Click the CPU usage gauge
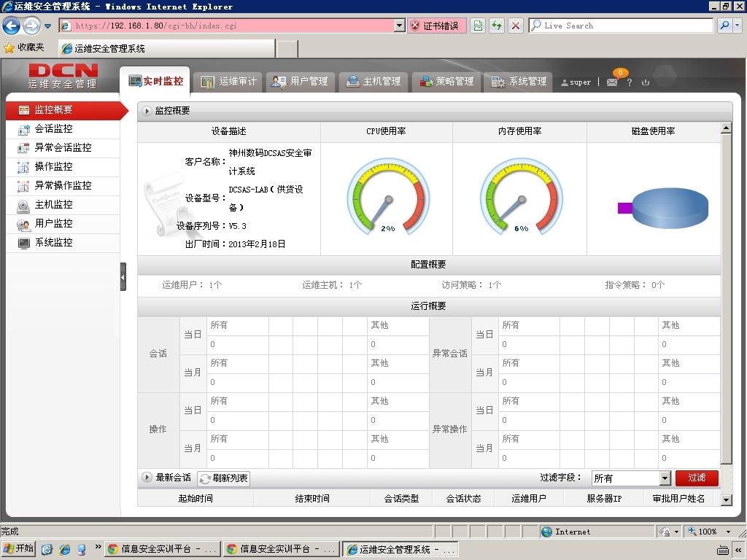Screen dimensions: 747x560 (388, 197)
